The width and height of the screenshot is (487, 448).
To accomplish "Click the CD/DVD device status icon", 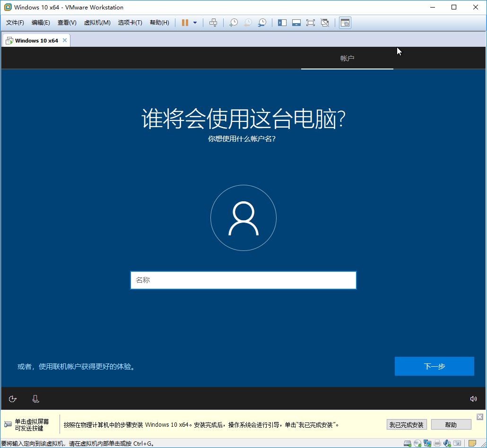I will click(x=417, y=443).
